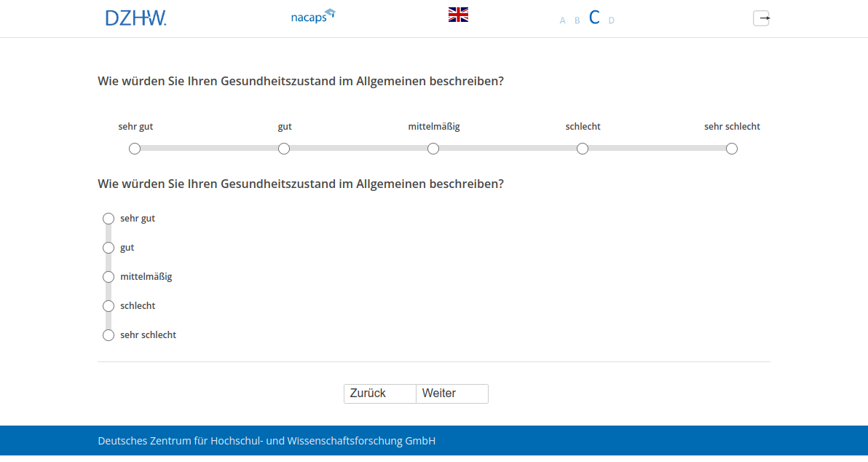The image size is (868, 462).
Task: Choose horizontal 'gut' radio option
Action: [284, 149]
